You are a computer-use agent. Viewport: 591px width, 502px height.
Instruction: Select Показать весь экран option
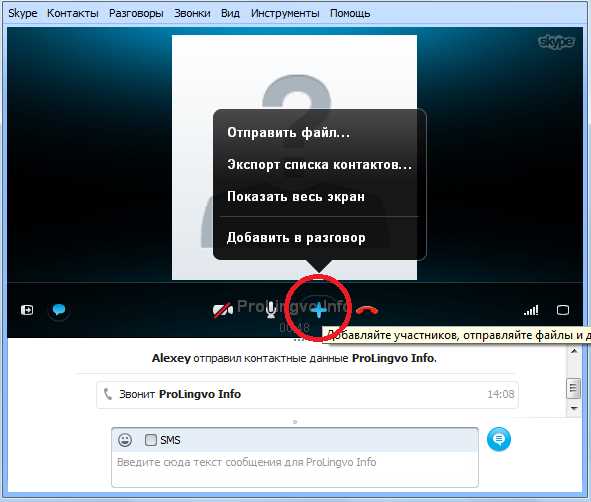pyautogui.click(x=296, y=197)
